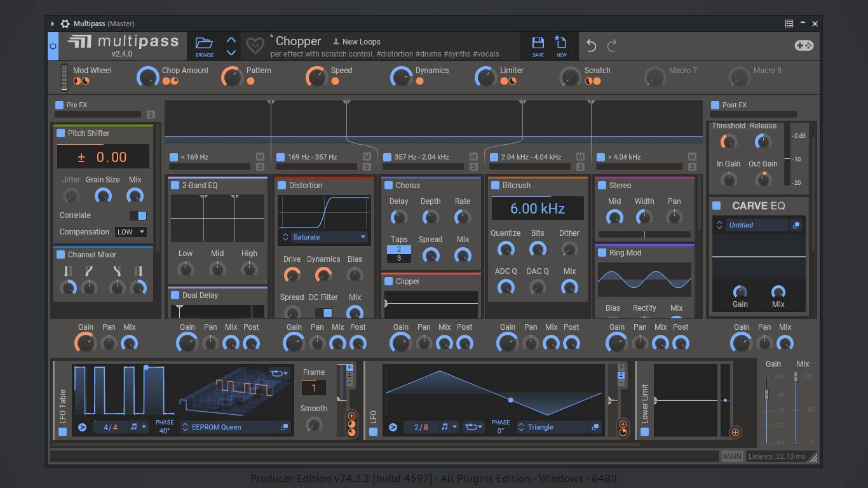The image size is (868, 488).
Task: Toggle the Pre FX lane enable box
Action: 59,105
